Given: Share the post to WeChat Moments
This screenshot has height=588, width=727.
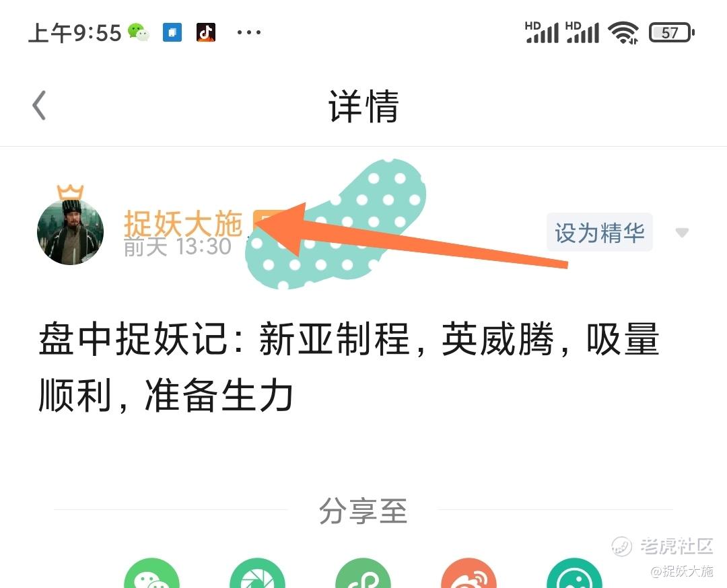Looking at the screenshot, I should tap(257, 573).
